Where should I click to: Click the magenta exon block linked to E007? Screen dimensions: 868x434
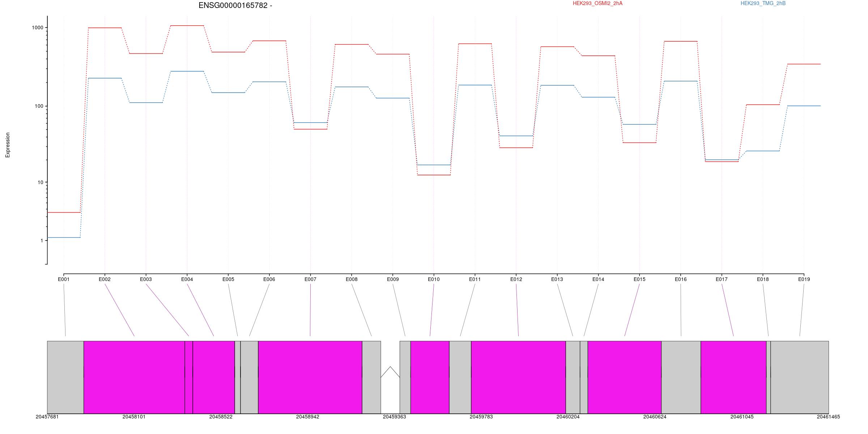pyautogui.click(x=310, y=377)
